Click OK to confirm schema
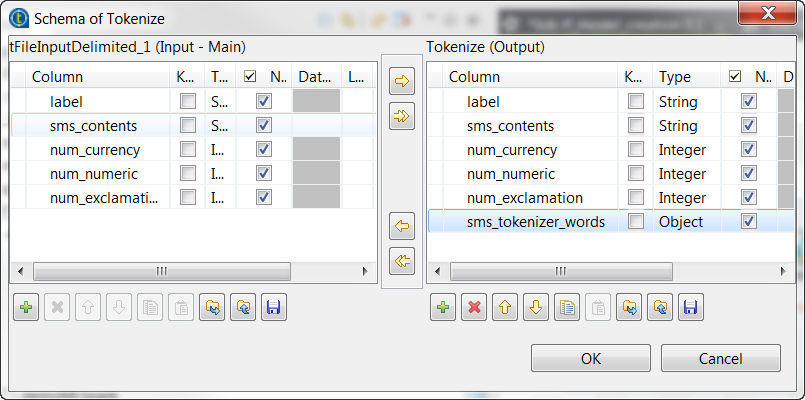 (591, 358)
